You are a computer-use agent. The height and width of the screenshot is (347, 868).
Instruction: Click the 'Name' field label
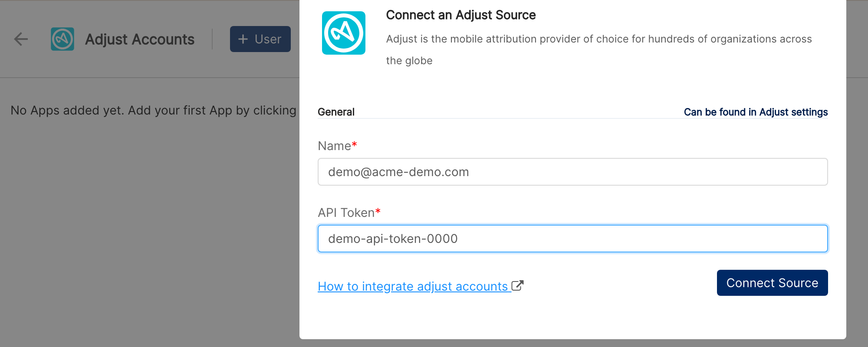(x=337, y=146)
